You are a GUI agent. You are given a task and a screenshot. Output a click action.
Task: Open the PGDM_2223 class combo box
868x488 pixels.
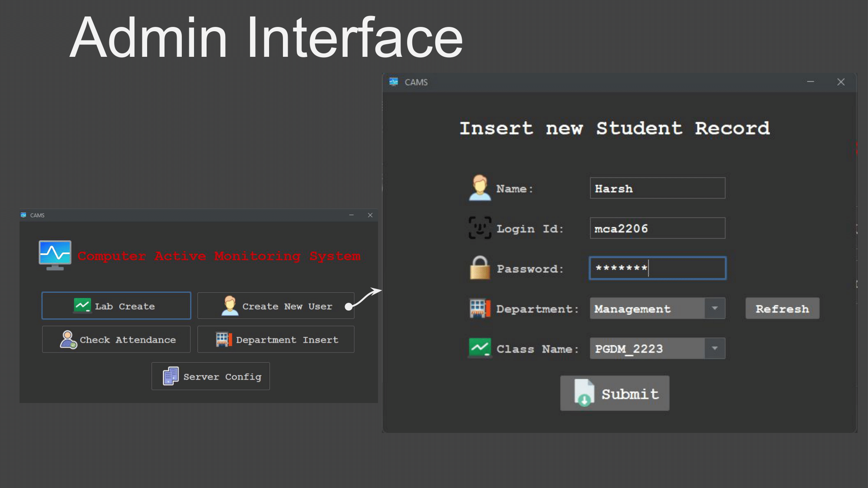coord(647,348)
